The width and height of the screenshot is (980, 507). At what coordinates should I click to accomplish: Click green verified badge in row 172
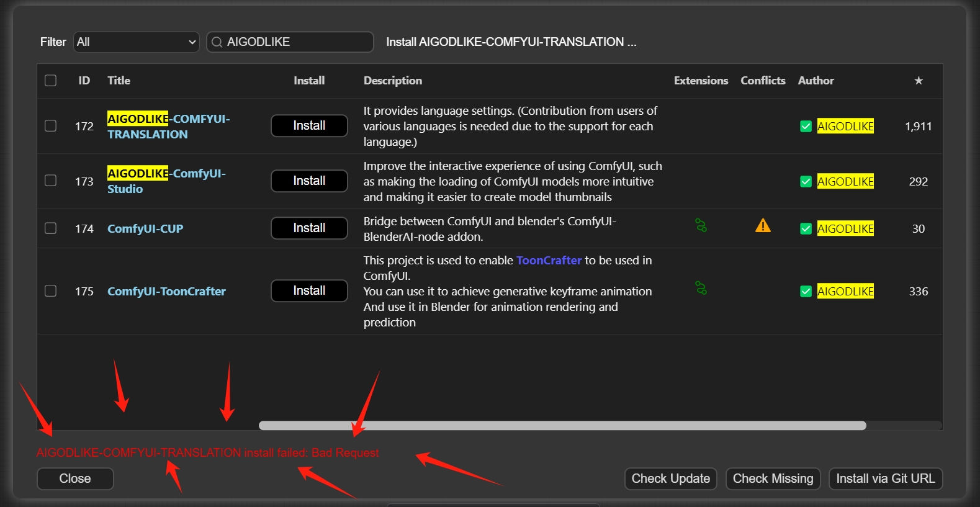tap(806, 127)
